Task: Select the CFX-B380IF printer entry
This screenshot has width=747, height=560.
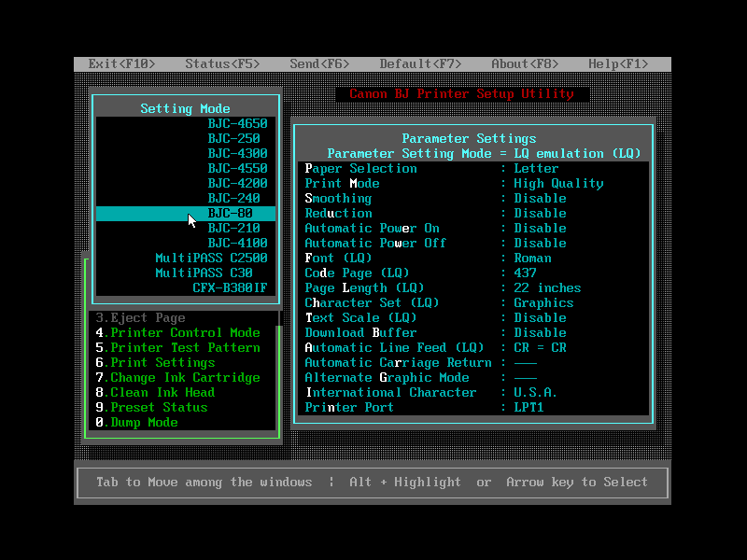Action: point(230,288)
